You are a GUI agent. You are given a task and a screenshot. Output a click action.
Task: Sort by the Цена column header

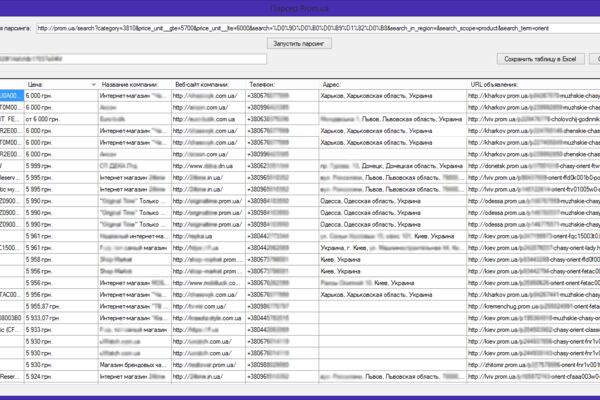61,85
